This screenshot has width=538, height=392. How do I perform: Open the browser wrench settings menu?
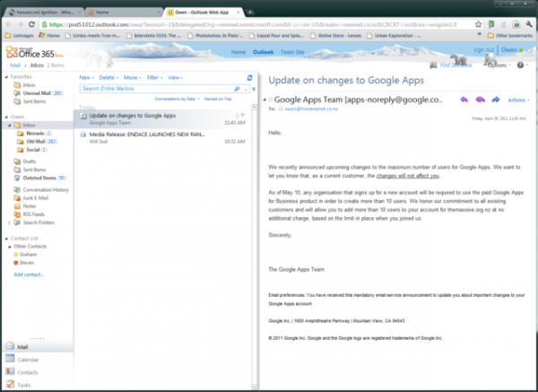coord(529,24)
